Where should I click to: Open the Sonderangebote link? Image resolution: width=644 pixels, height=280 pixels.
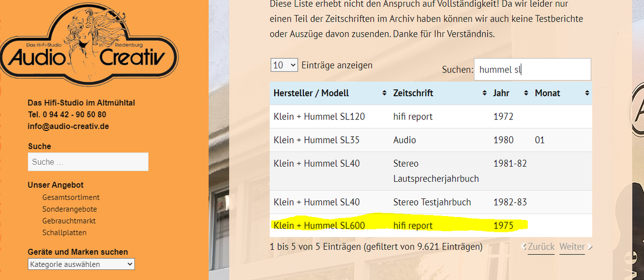[69, 209]
